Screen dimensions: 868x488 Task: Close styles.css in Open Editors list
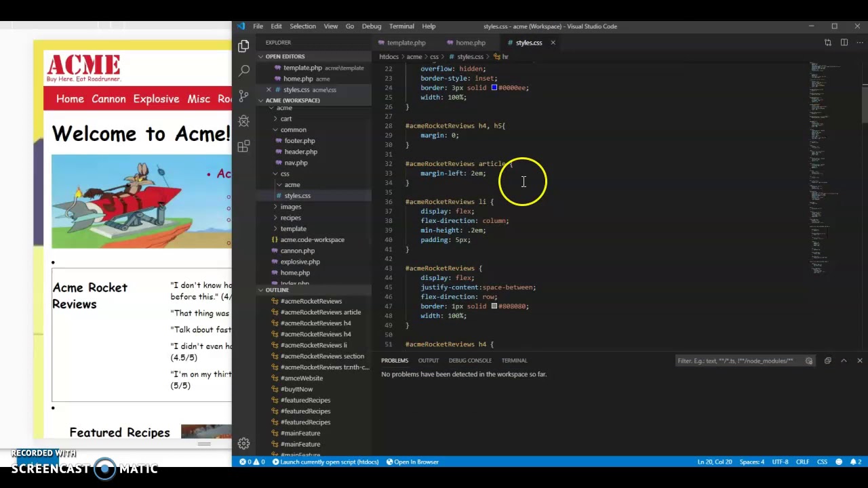pos(269,89)
